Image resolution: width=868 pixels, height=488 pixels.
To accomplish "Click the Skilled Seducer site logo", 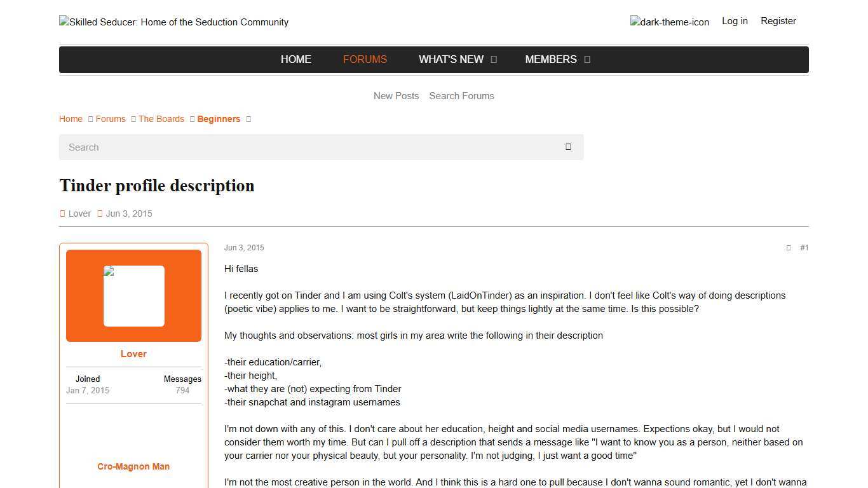I will coord(173,22).
